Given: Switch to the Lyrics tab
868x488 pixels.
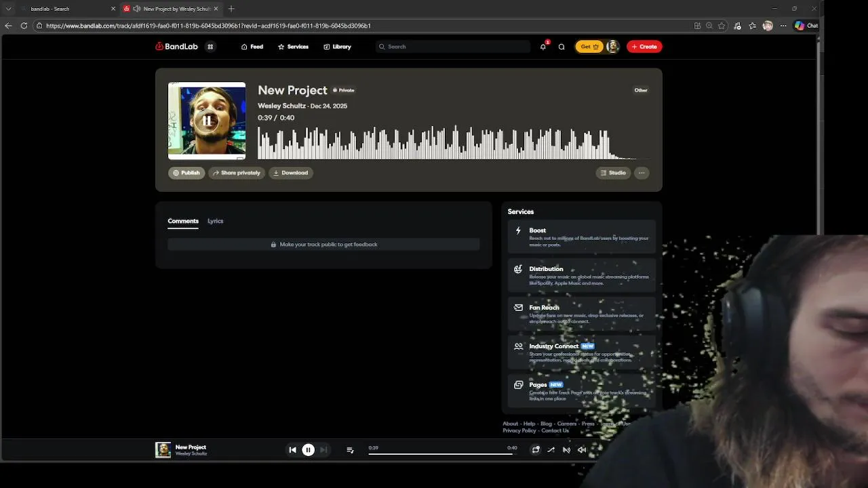Looking at the screenshot, I should [x=215, y=221].
